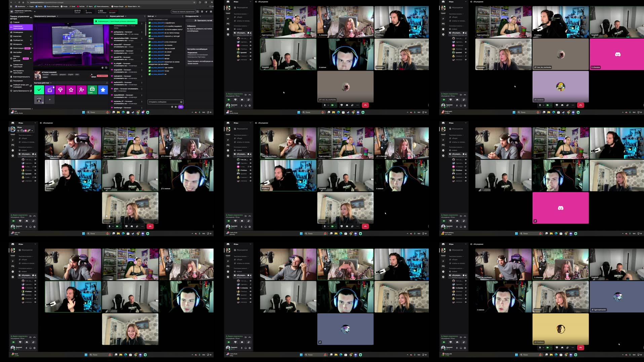Viewport: 644px width, 362px height.
Task: Select the lavender tile with yellow avatar
Action: coord(561,87)
